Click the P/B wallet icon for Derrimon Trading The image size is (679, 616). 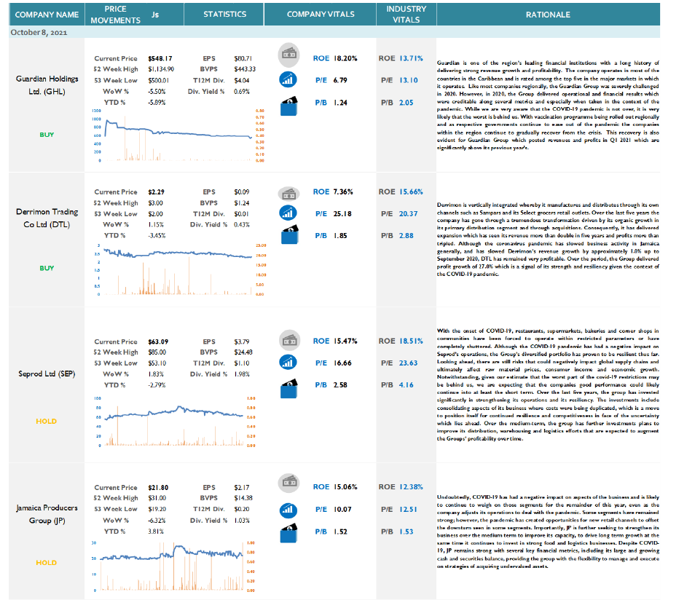[289, 234]
